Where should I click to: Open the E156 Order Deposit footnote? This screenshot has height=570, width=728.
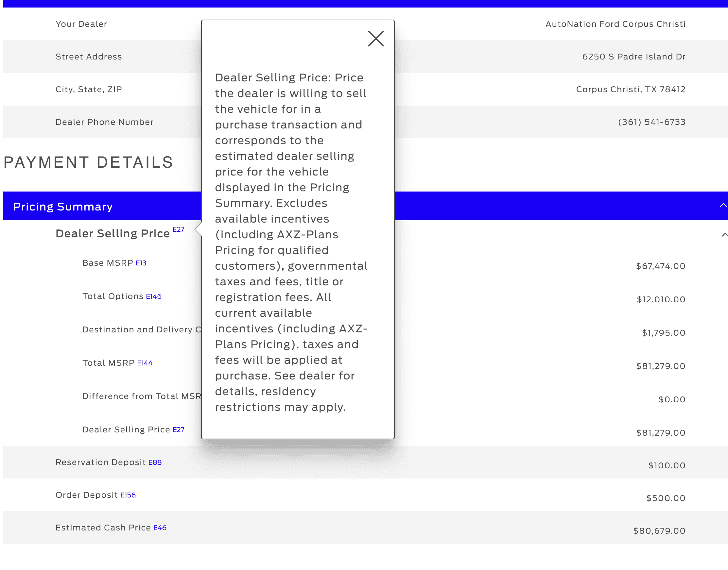click(x=128, y=495)
